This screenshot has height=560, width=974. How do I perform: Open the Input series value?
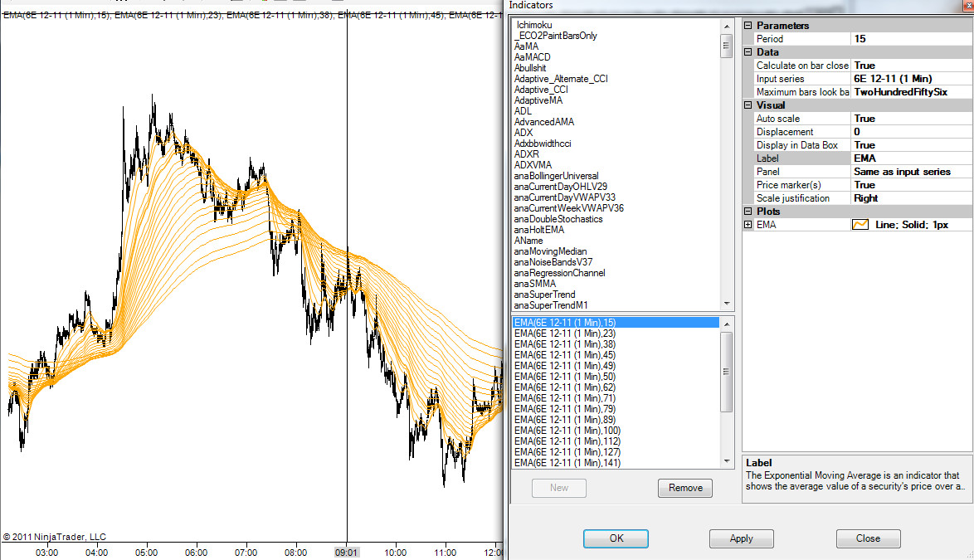911,79
